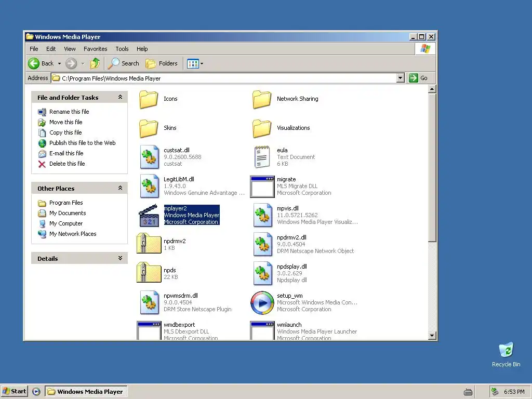The height and width of the screenshot is (399, 532).
Task: Click the vertical scrollbar thumb
Action: [432, 168]
